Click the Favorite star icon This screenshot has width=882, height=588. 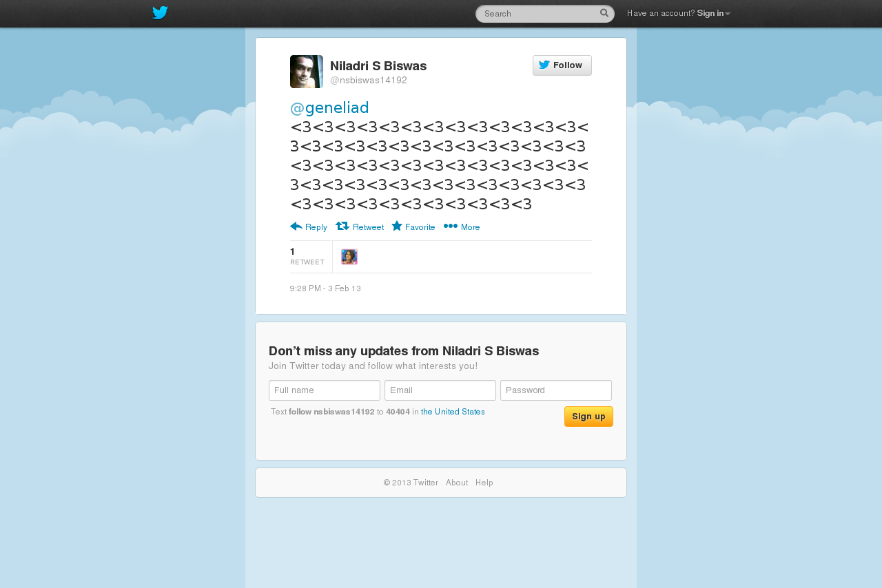pyautogui.click(x=397, y=226)
